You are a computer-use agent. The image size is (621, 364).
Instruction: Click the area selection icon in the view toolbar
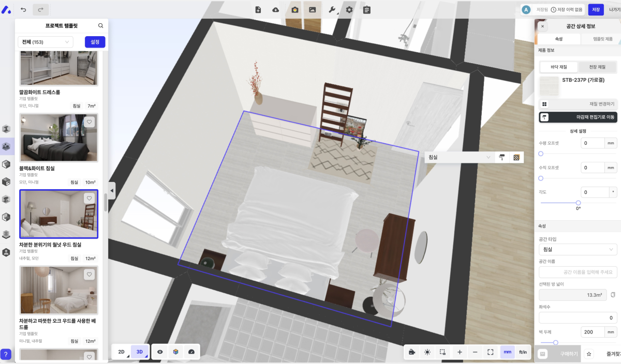(x=442, y=352)
